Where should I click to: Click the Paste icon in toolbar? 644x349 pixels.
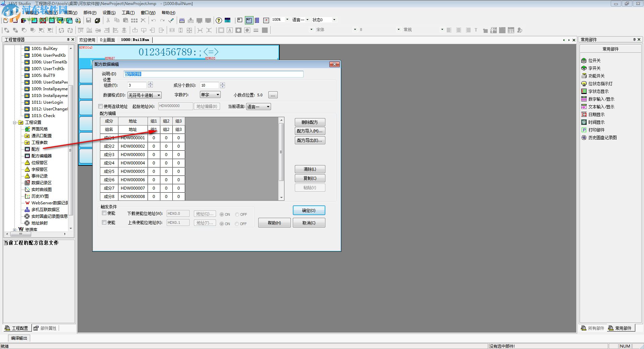coord(125,20)
